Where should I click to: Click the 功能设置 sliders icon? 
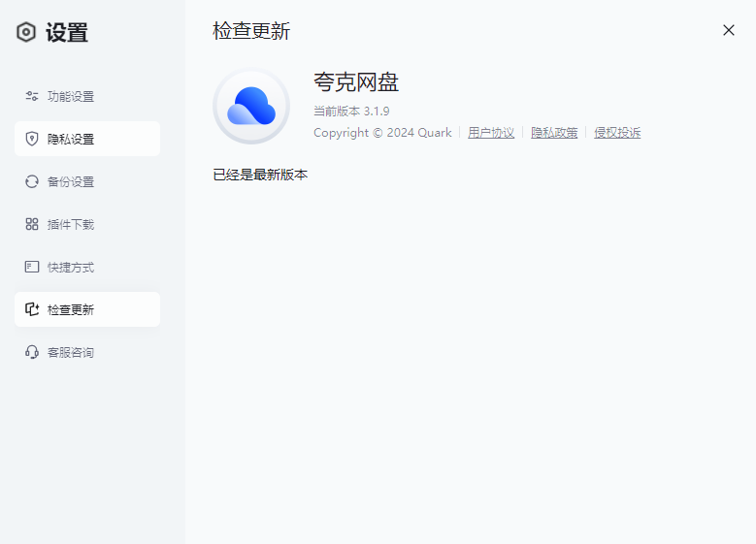tap(32, 96)
